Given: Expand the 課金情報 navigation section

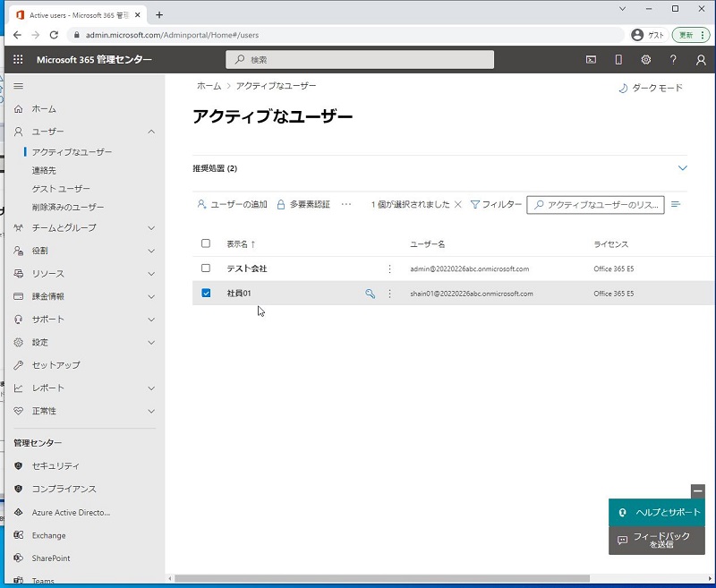Looking at the screenshot, I should pos(151,296).
